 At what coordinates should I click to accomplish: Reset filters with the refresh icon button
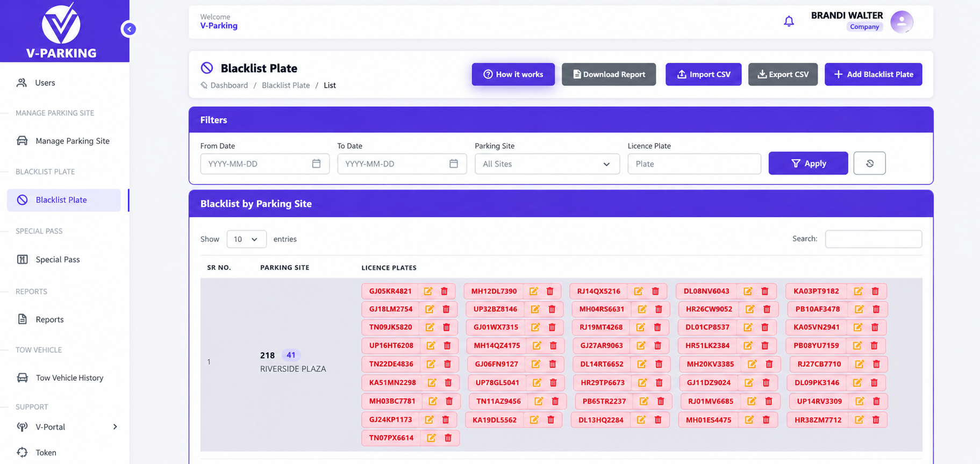pyautogui.click(x=869, y=163)
